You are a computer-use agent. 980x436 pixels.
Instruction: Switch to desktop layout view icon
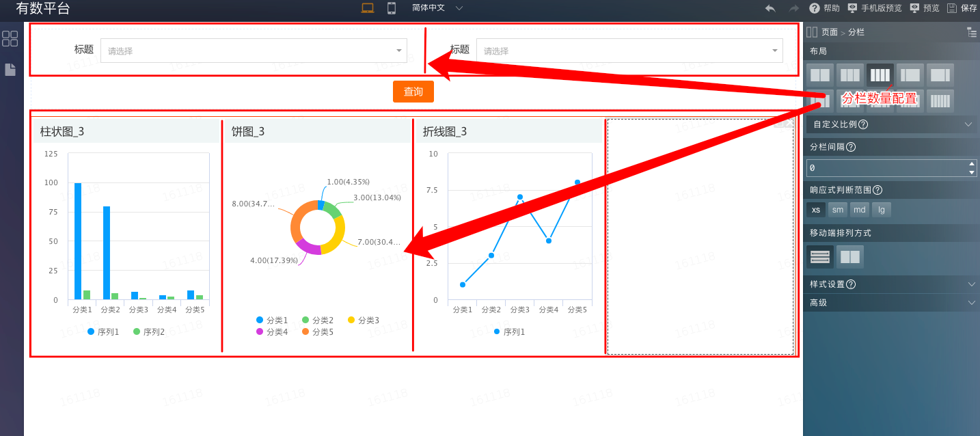(x=368, y=8)
